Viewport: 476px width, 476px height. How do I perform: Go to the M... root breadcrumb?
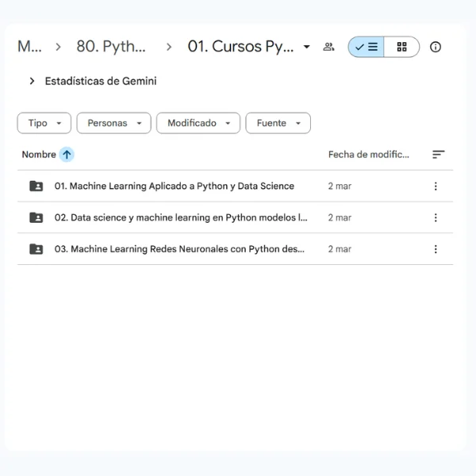[x=29, y=47]
